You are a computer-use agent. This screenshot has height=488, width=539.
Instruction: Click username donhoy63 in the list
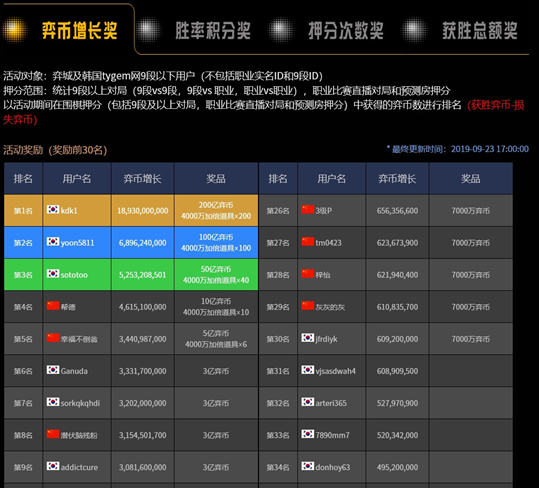[x=333, y=467]
